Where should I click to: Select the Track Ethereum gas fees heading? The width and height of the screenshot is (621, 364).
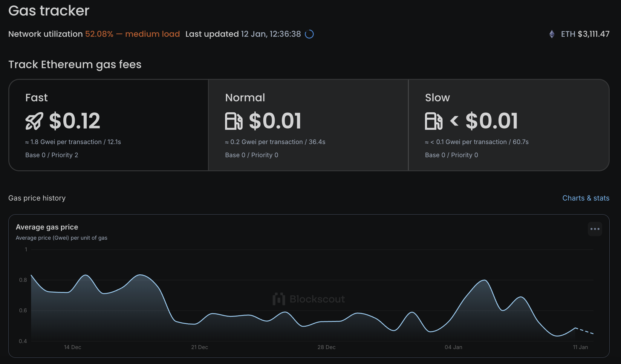[x=75, y=65]
